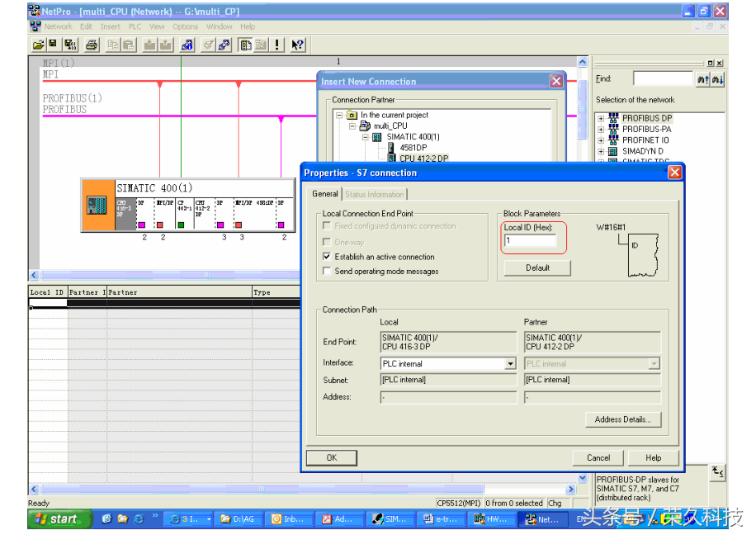The height and width of the screenshot is (535, 756).
Task: Click the Save and Compile toolbar icon
Action: pos(70,45)
